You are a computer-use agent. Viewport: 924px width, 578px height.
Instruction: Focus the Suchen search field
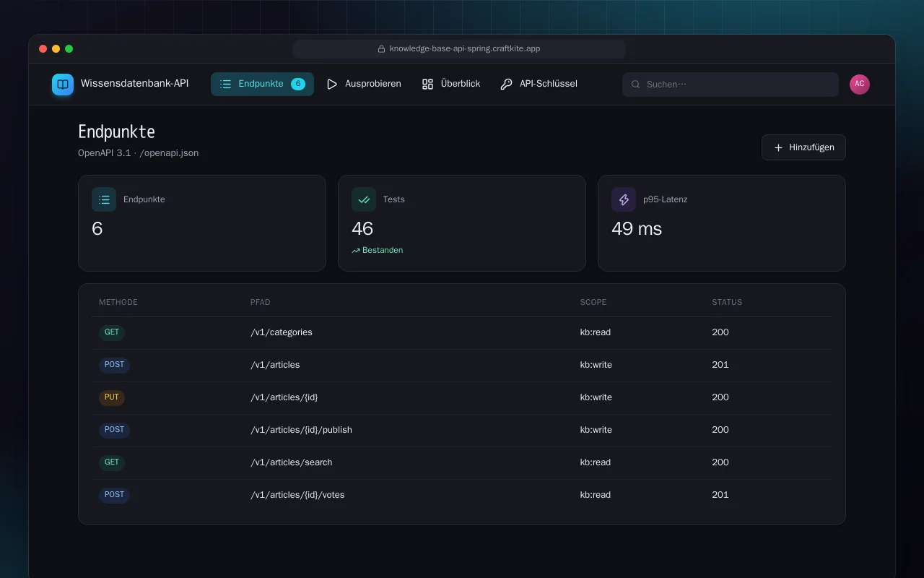pyautogui.click(x=731, y=85)
